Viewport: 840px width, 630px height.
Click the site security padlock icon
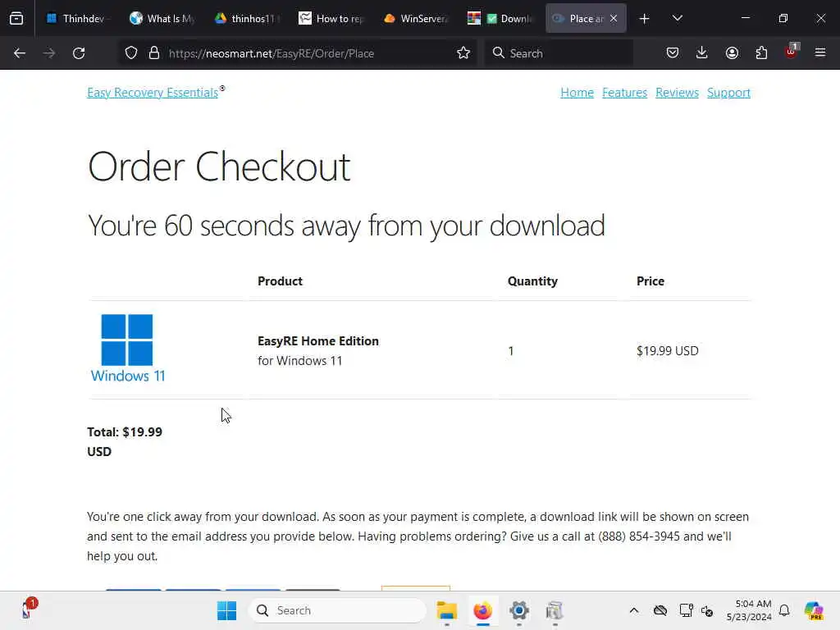pyautogui.click(x=154, y=53)
